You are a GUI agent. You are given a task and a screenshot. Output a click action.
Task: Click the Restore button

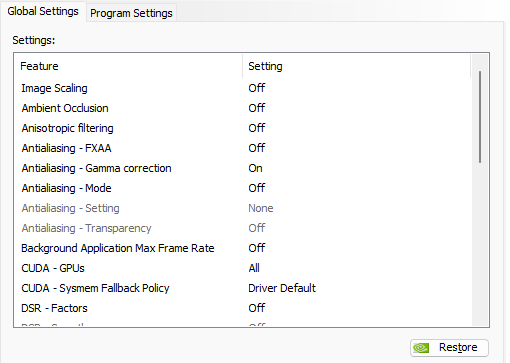[449, 348]
